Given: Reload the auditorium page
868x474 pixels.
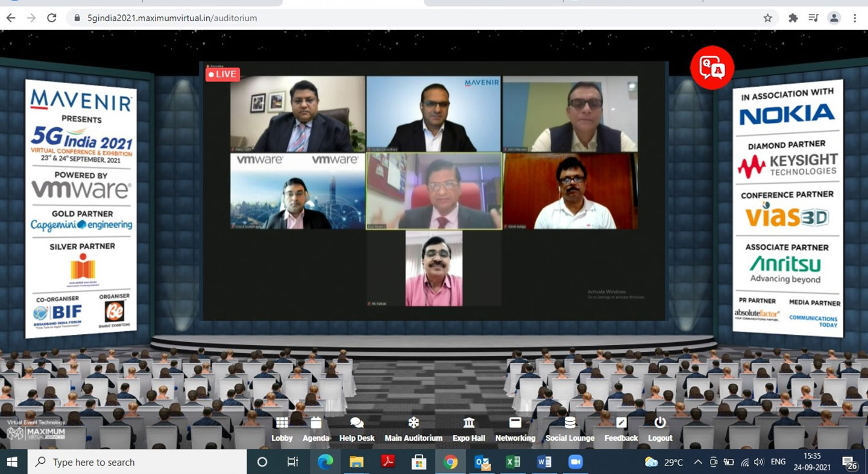Looking at the screenshot, I should tap(52, 18).
